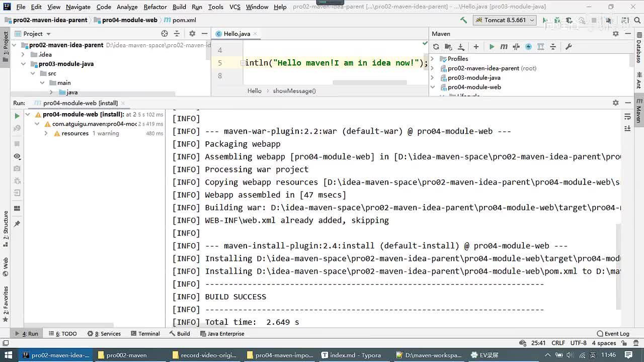The height and width of the screenshot is (362, 644).
Task: Reload all Maven projects
Action: (x=436, y=47)
